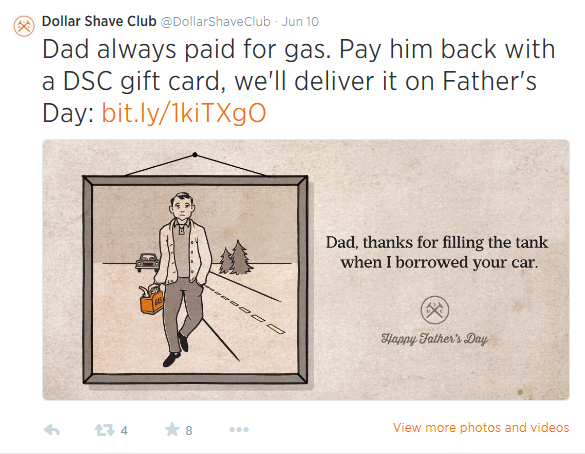Open the @DollarShaveClub handle link
Screen dimensions: 585x454
[x=216, y=22]
